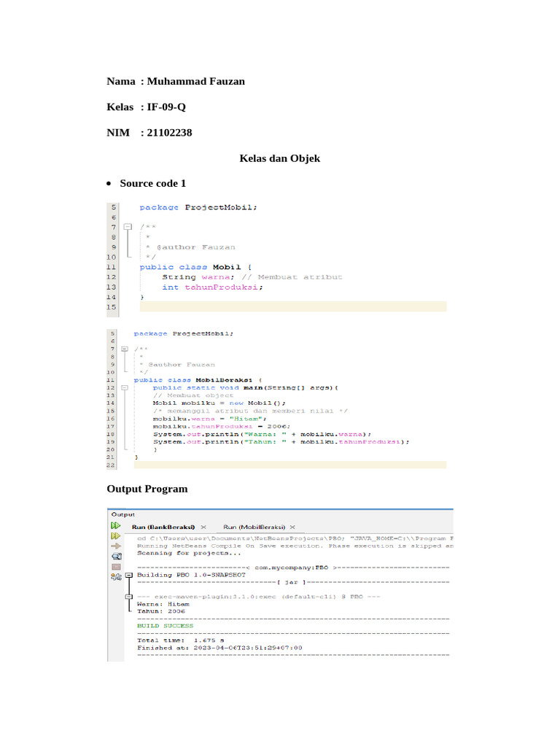The image size is (560, 747).
Task: Collapse the Building PBO 1.0-SNAPSHOT output section
Action: tap(129, 574)
